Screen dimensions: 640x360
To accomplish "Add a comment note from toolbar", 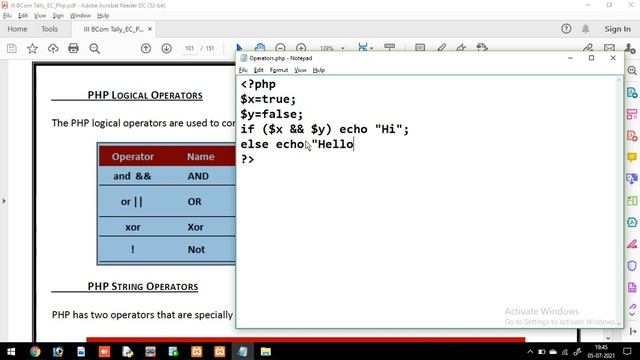I will [420, 47].
